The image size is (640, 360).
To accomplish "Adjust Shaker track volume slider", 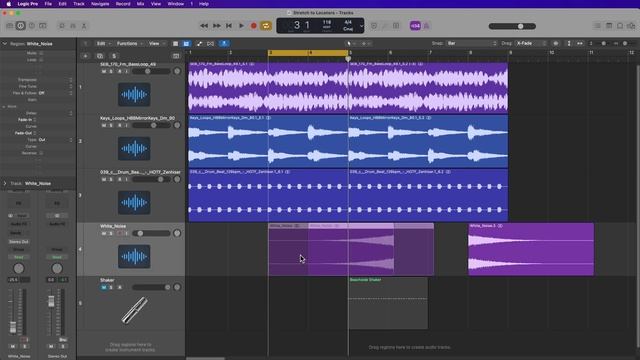I will pos(151,287).
